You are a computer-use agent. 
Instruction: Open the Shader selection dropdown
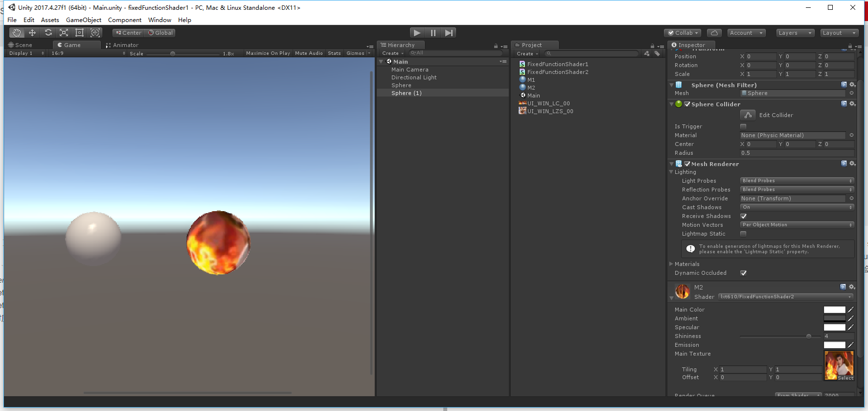[x=786, y=296]
